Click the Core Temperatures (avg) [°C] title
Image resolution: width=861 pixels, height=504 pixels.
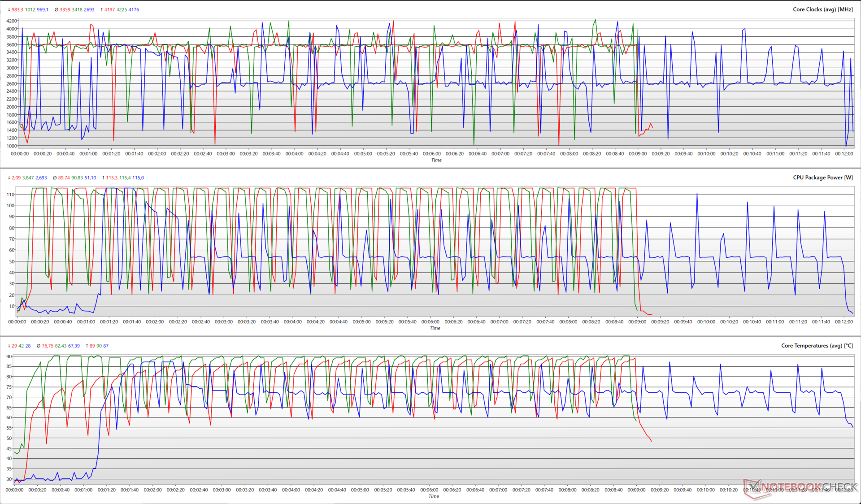(817, 346)
